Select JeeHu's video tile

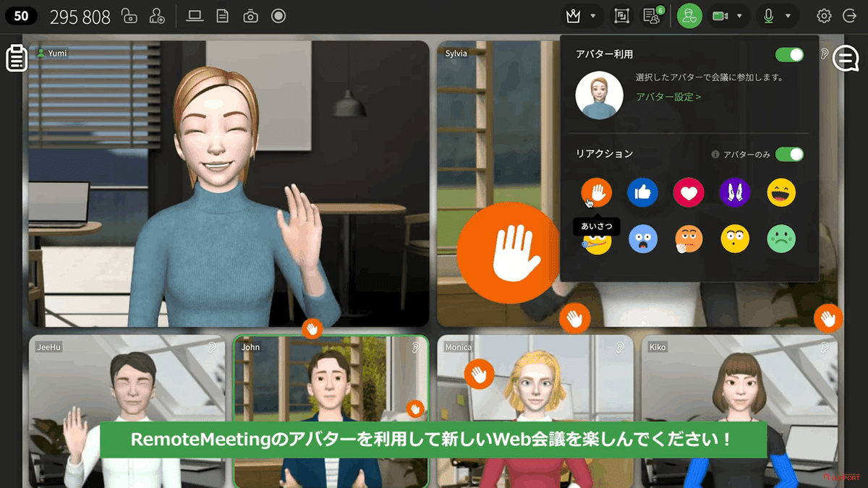[x=127, y=411]
